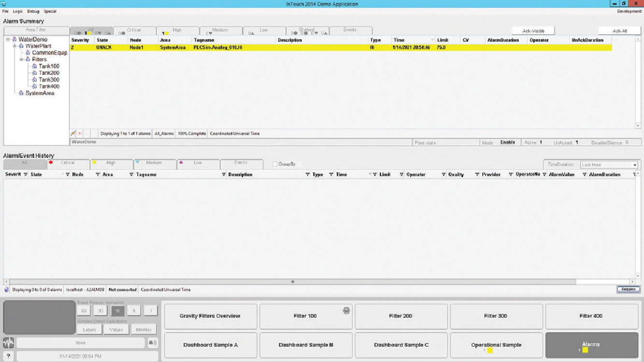
Task: Open the Logic menu
Action: (x=18, y=11)
